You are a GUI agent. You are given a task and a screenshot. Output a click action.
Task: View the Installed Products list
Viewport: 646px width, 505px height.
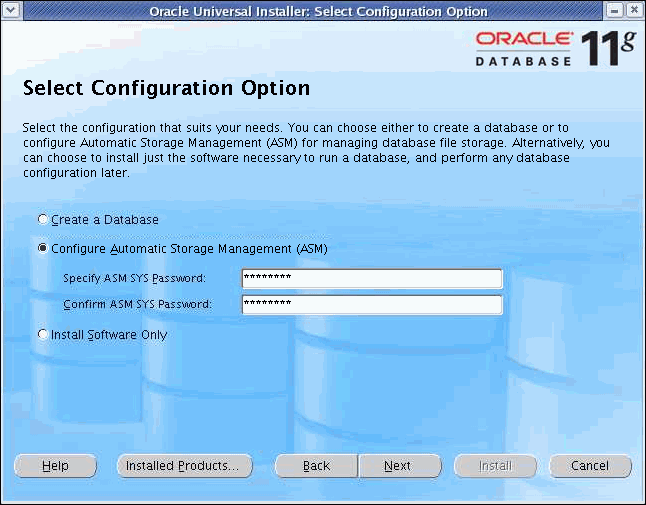click(181, 466)
